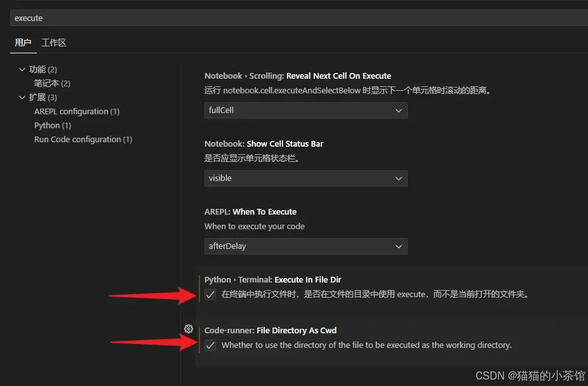This screenshot has height=386, width=588.
Task: Click the AREPL: When To Execute title
Action: pos(250,212)
